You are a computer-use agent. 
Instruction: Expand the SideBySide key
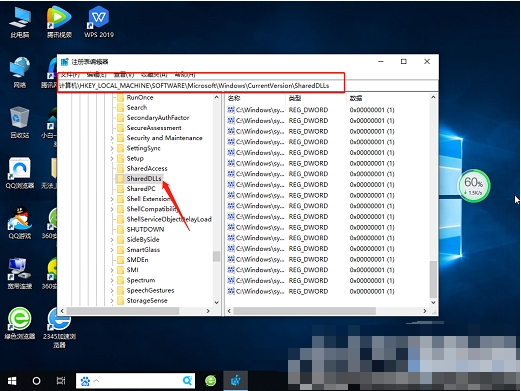112,240
